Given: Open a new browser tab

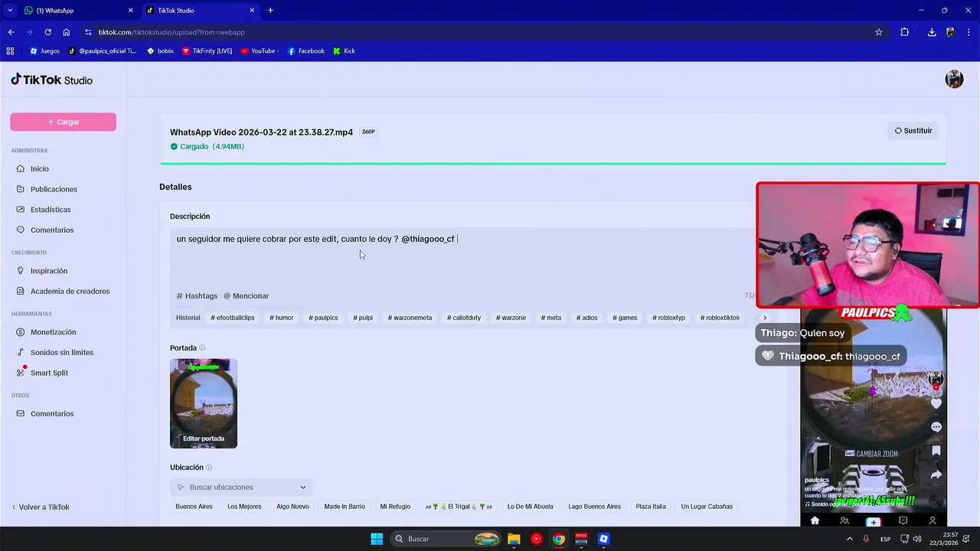Looking at the screenshot, I should (x=270, y=11).
